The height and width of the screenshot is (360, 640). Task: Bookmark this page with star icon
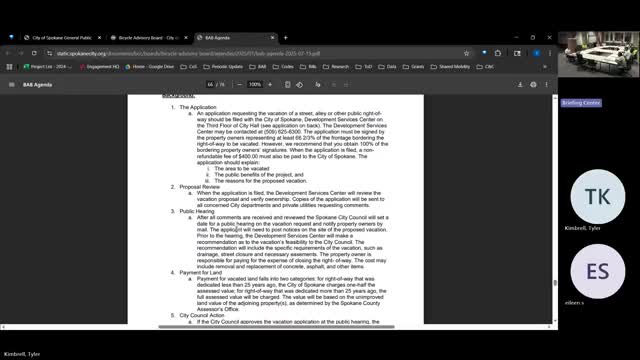(x=466, y=53)
